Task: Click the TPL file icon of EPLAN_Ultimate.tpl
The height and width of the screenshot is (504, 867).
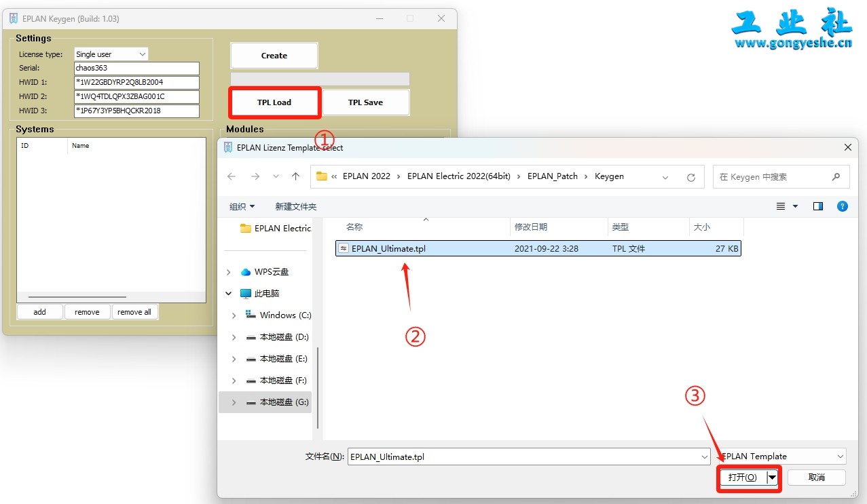Action: coord(344,249)
